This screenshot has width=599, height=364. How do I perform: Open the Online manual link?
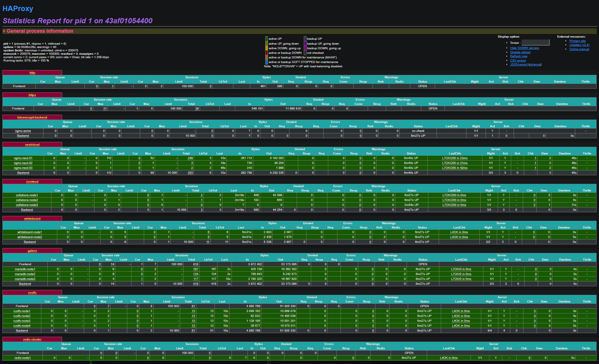[x=579, y=49]
